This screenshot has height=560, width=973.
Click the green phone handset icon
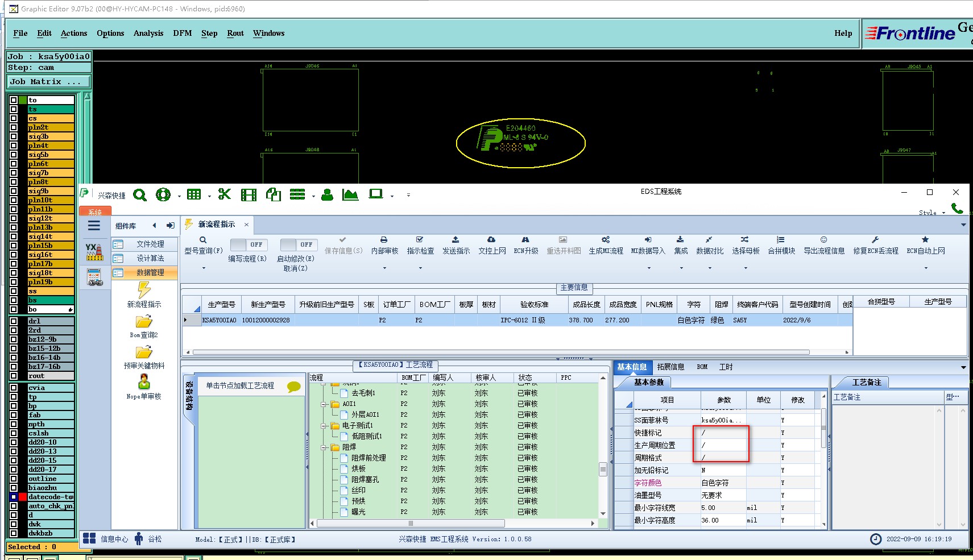coord(957,209)
